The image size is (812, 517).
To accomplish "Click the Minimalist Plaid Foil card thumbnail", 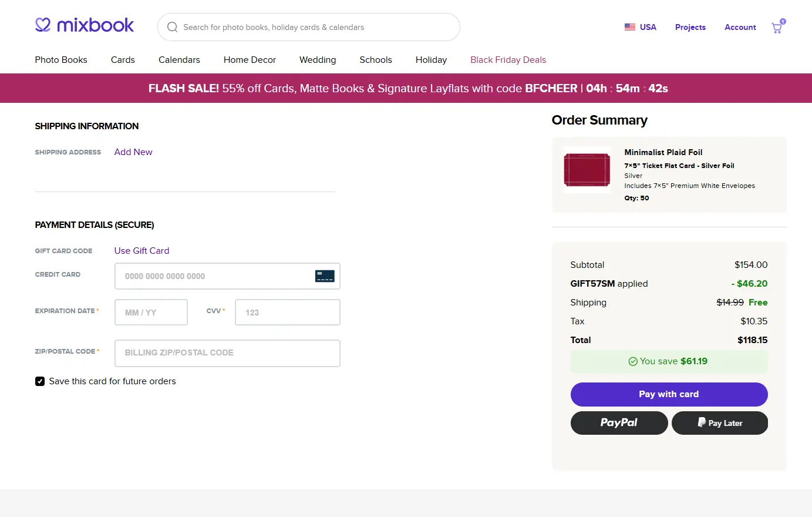I will point(587,170).
